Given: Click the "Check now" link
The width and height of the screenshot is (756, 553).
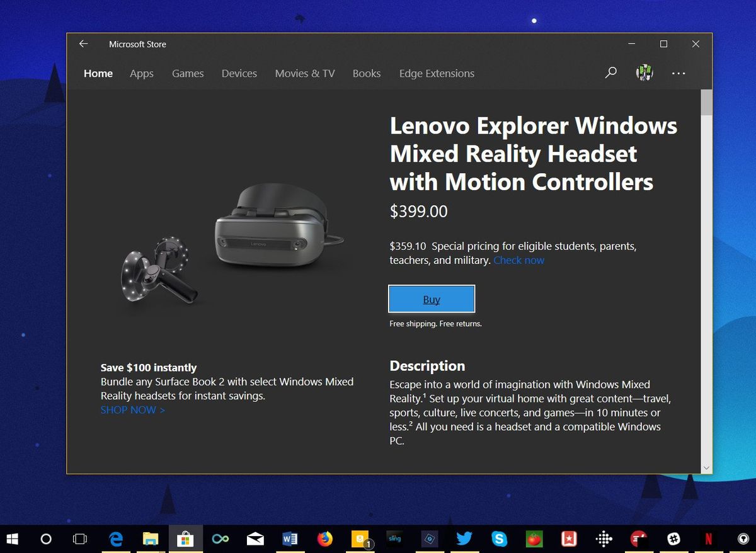Looking at the screenshot, I should pyautogui.click(x=518, y=260).
